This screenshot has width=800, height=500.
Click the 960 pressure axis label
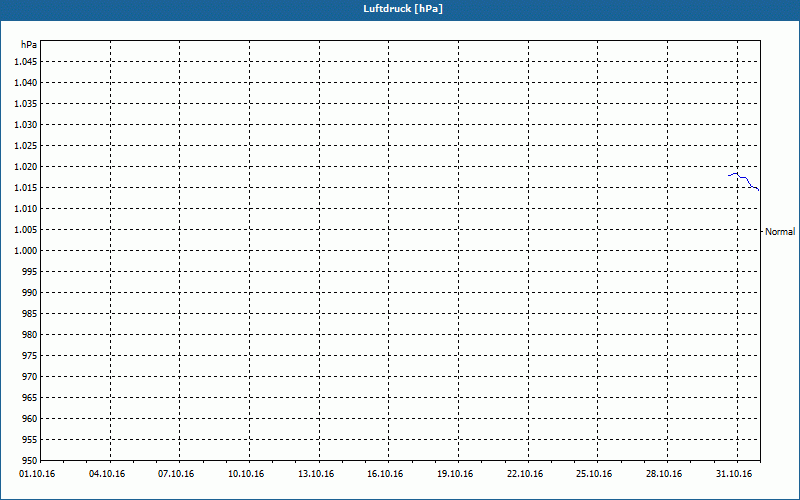[30, 419]
